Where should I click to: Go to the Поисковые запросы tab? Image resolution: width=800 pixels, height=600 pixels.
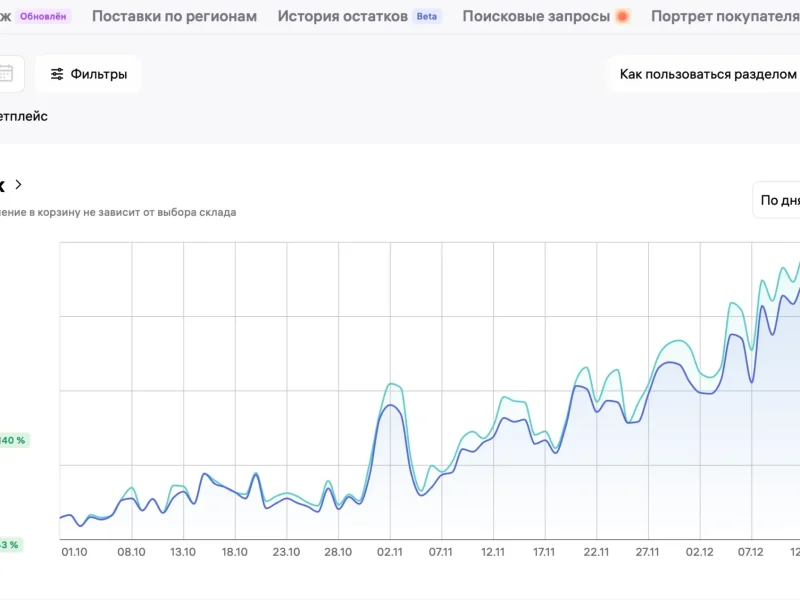[x=535, y=17]
